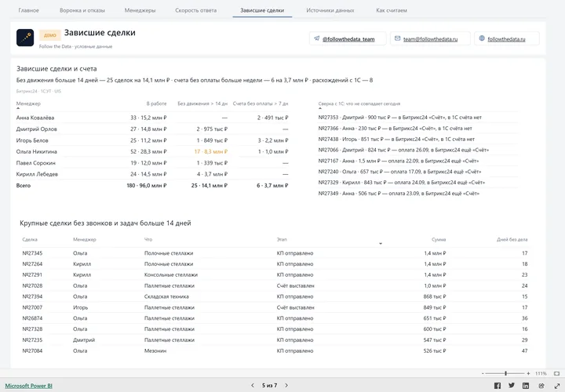
Task: Open team@followthedata.ru email link
Action: (x=431, y=39)
